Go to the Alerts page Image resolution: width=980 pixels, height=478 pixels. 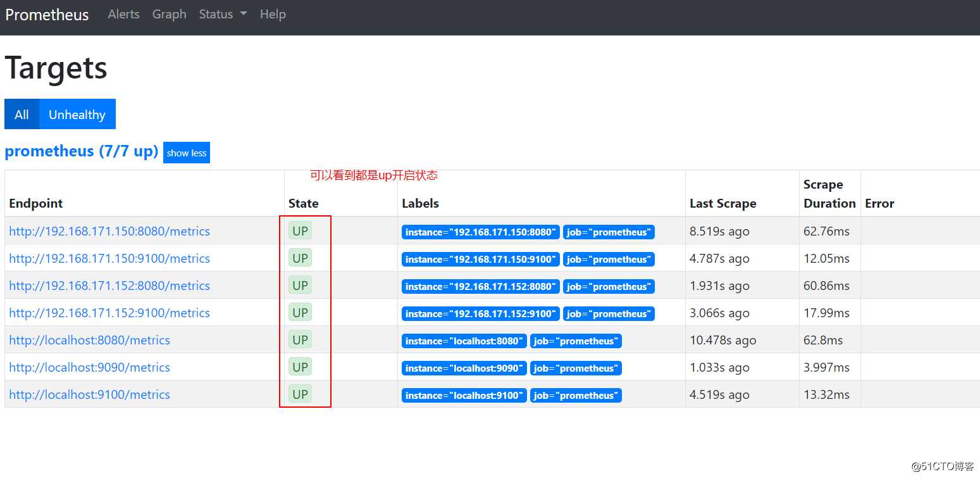(x=123, y=14)
